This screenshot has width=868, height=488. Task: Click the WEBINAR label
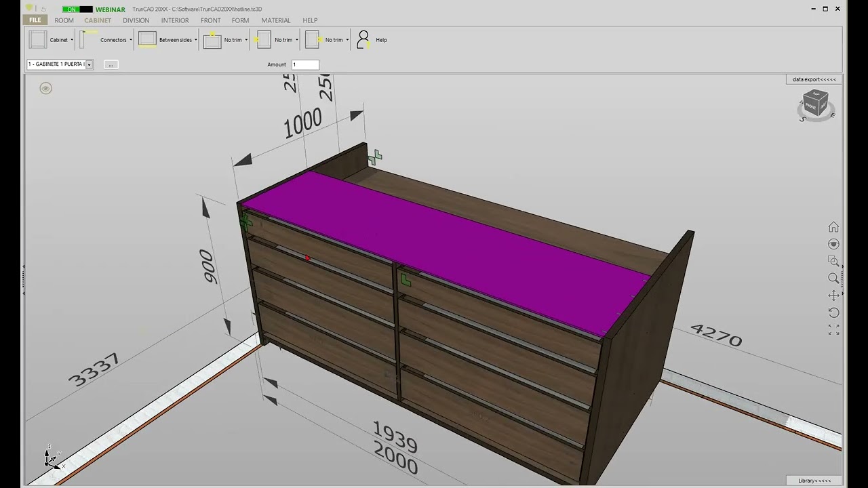(x=111, y=9)
